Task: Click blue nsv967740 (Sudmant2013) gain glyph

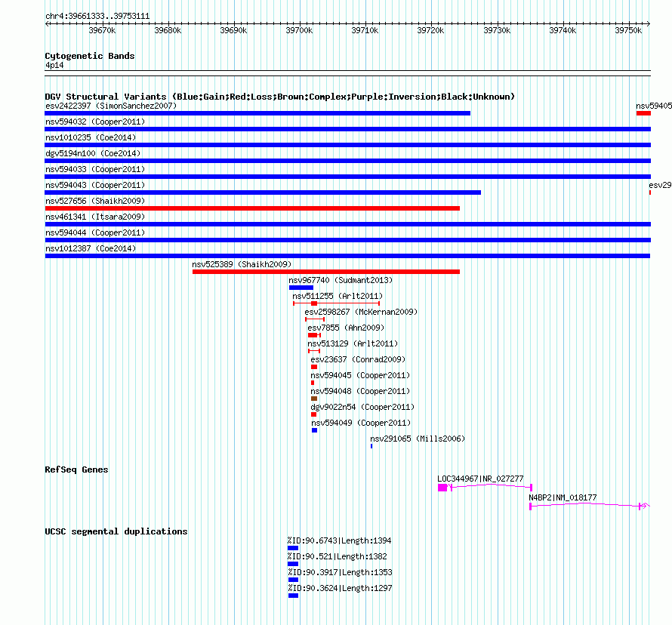Action: (x=301, y=288)
